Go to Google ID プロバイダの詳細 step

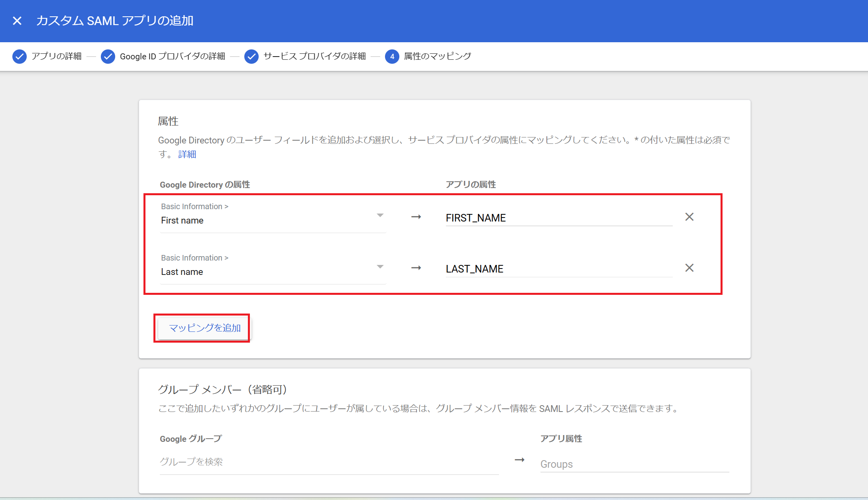click(172, 57)
